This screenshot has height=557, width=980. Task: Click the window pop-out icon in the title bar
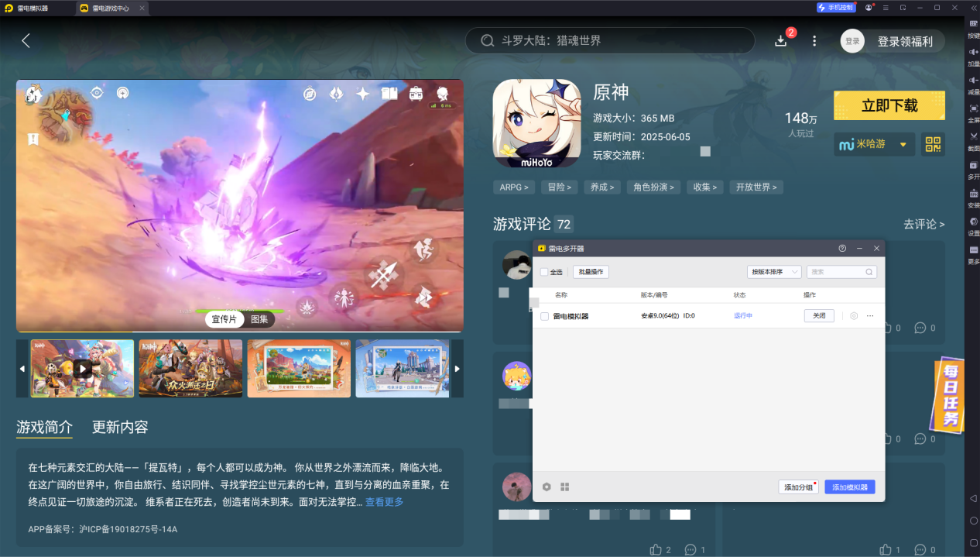903,8
